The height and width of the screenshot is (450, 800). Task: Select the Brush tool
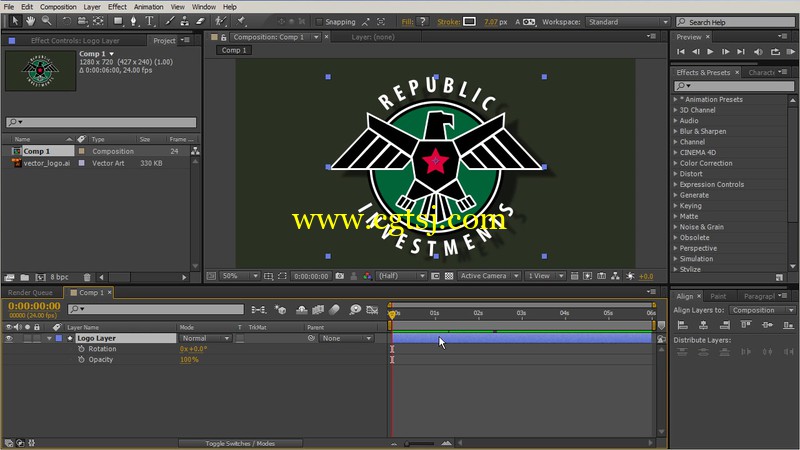[169, 21]
